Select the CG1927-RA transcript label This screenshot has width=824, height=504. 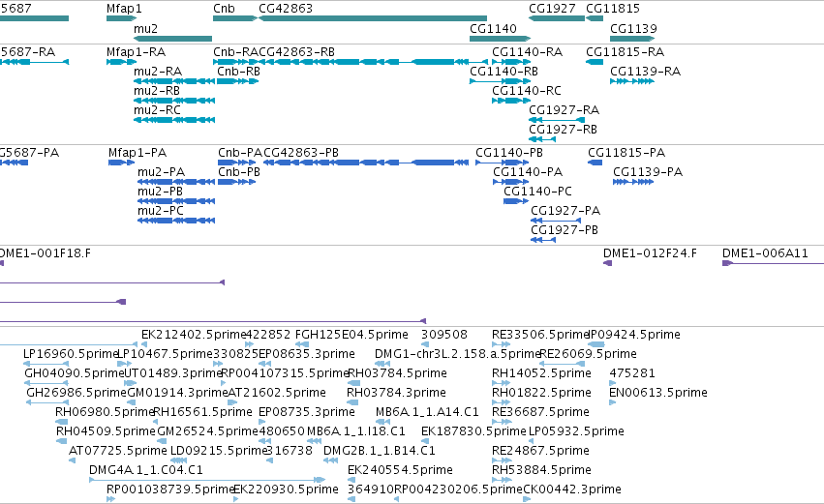point(564,110)
